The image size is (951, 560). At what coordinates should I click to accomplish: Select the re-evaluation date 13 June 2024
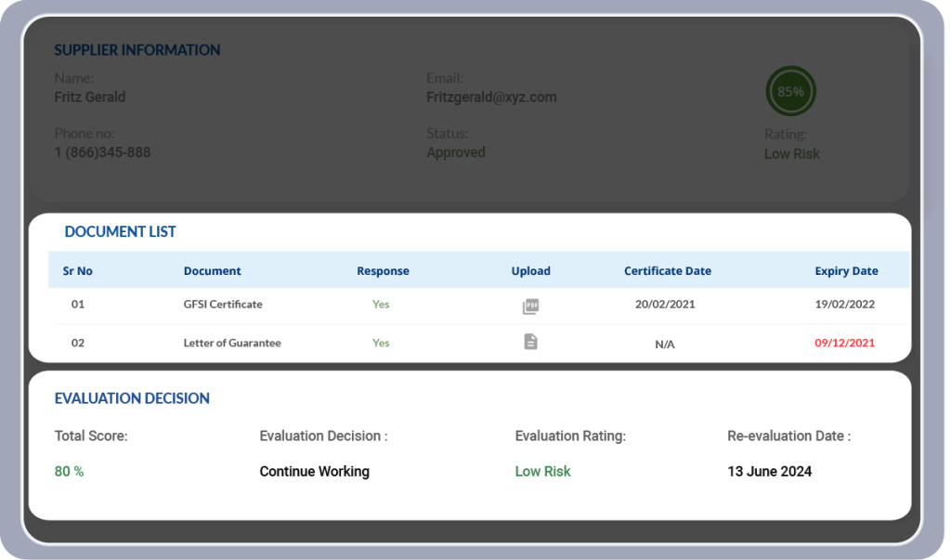(x=769, y=472)
